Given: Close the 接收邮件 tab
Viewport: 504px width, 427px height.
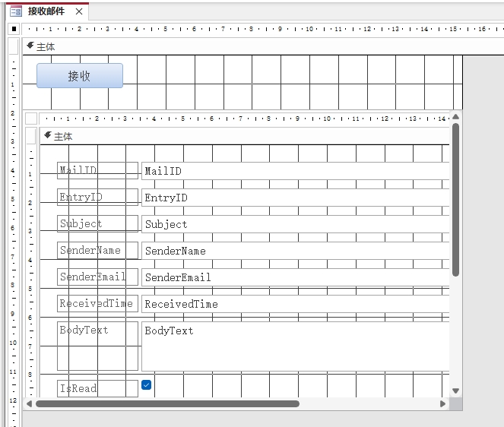Looking at the screenshot, I should (79, 11).
